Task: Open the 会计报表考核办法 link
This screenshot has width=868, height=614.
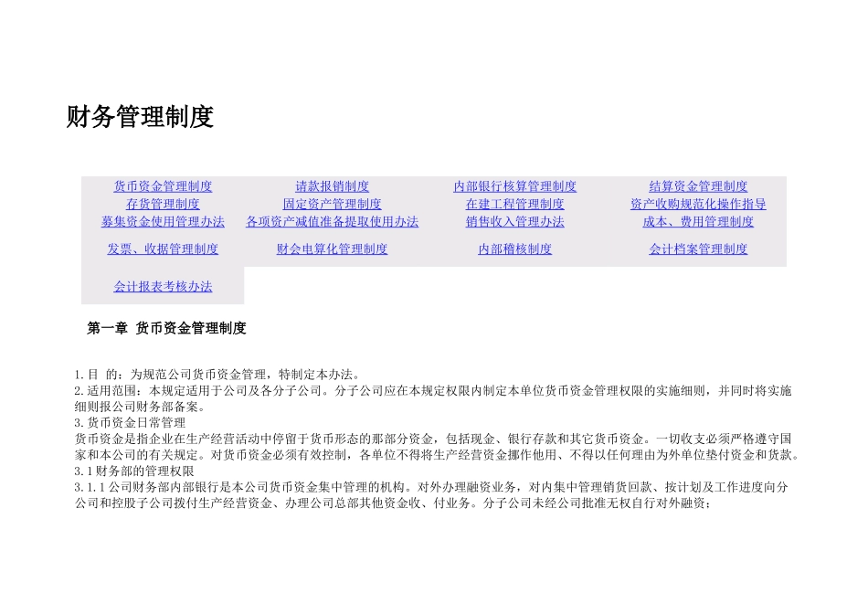Action: point(163,287)
